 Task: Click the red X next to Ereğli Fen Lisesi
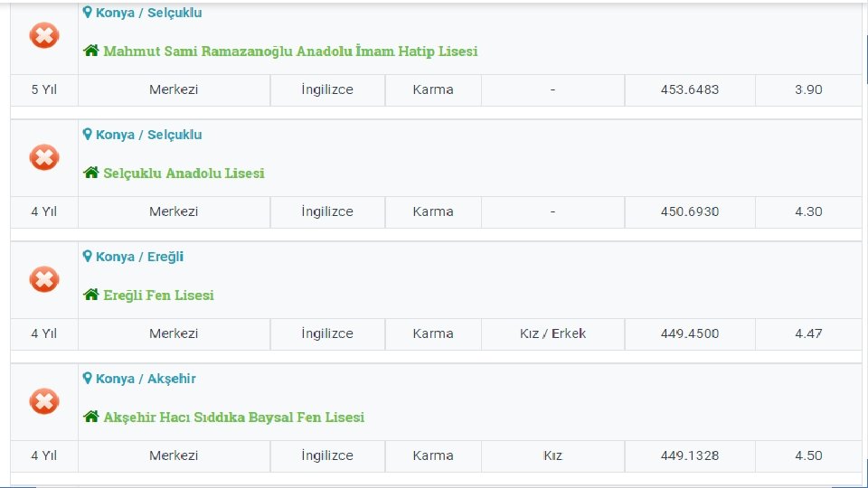[x=43, y=280]
